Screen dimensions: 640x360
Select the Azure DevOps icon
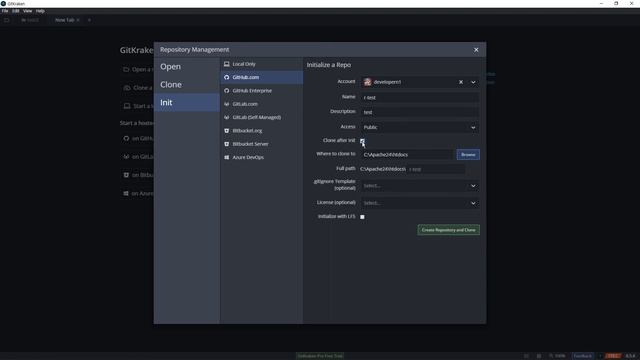pos(227,157)
